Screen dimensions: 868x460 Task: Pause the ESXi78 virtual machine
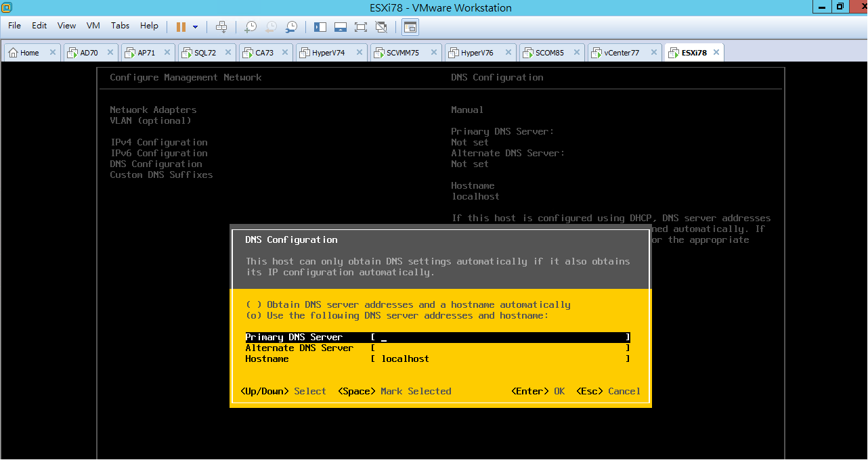tap(181, 26)
